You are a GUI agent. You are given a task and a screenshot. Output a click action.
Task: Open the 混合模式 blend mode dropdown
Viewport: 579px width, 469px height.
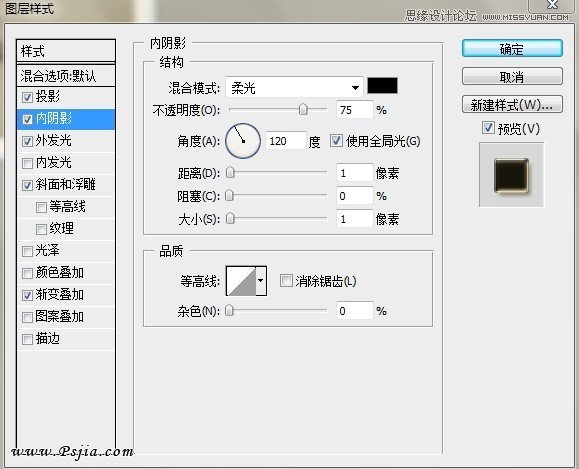tap(294, 88)
